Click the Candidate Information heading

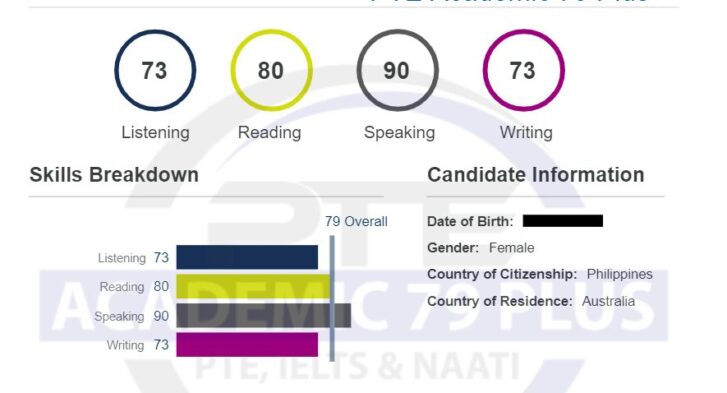536,175
